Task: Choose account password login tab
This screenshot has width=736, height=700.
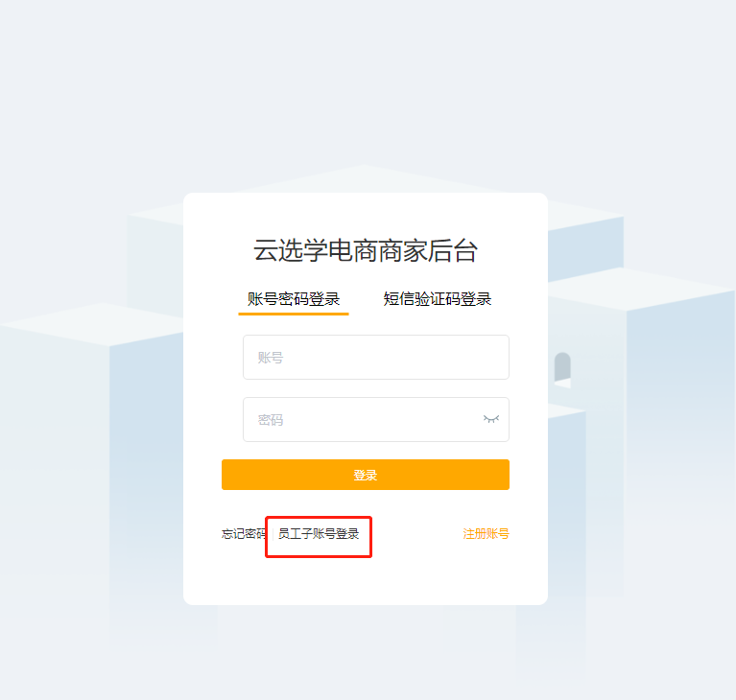Action: [294, 299]
